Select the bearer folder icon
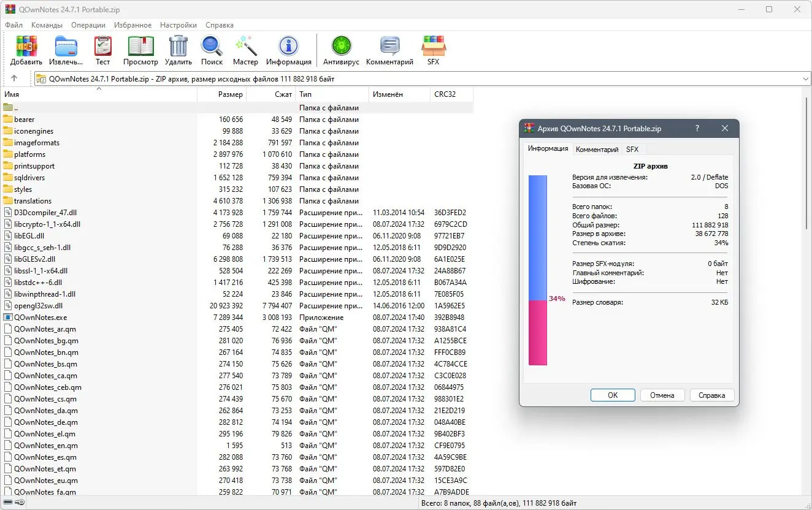The image size is (812, 510). click(x=8, y=120)
